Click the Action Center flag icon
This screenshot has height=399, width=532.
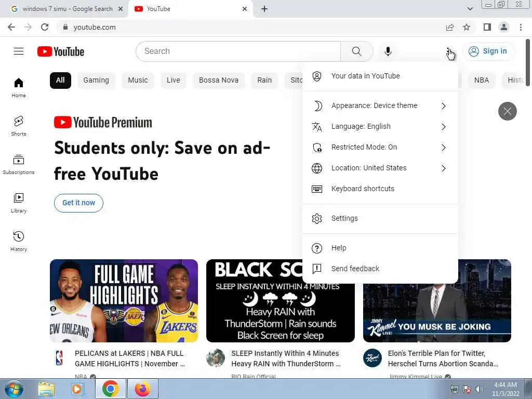pos(467,389)
